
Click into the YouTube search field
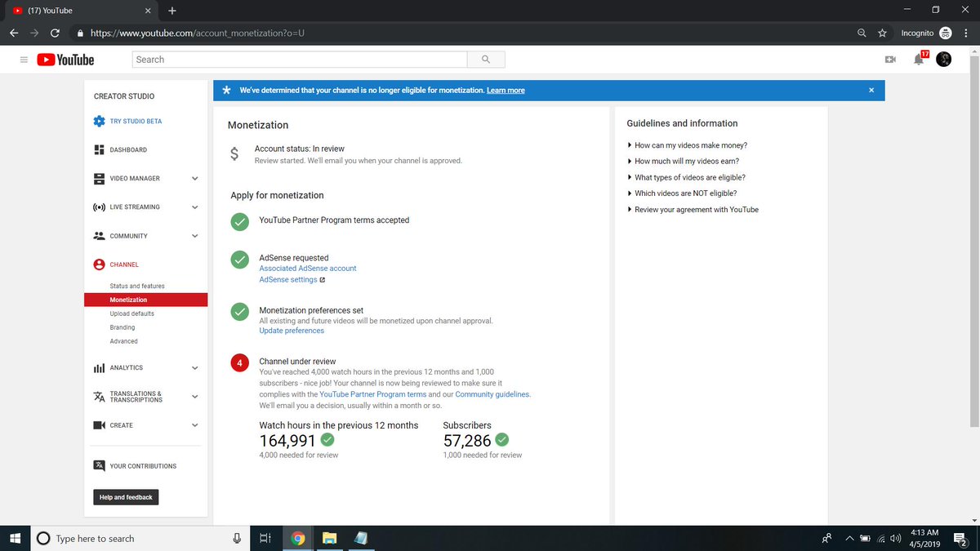[x=300, y=60]
